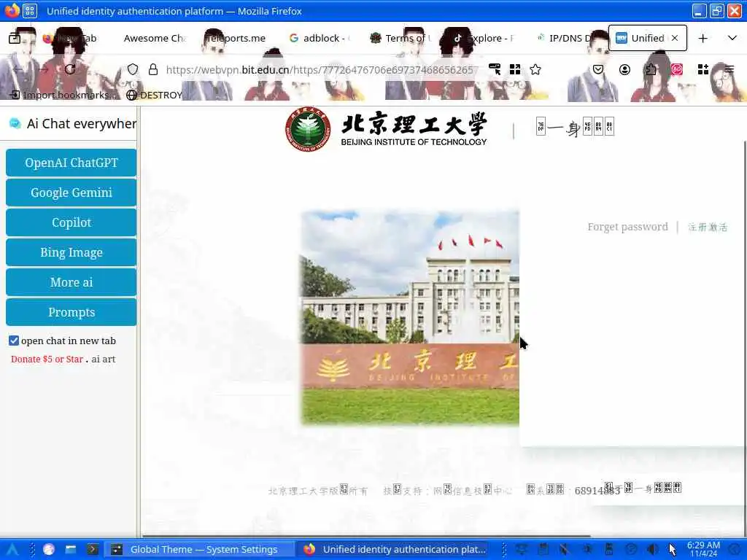Close the Unified tab with its X

click(675, 38)
